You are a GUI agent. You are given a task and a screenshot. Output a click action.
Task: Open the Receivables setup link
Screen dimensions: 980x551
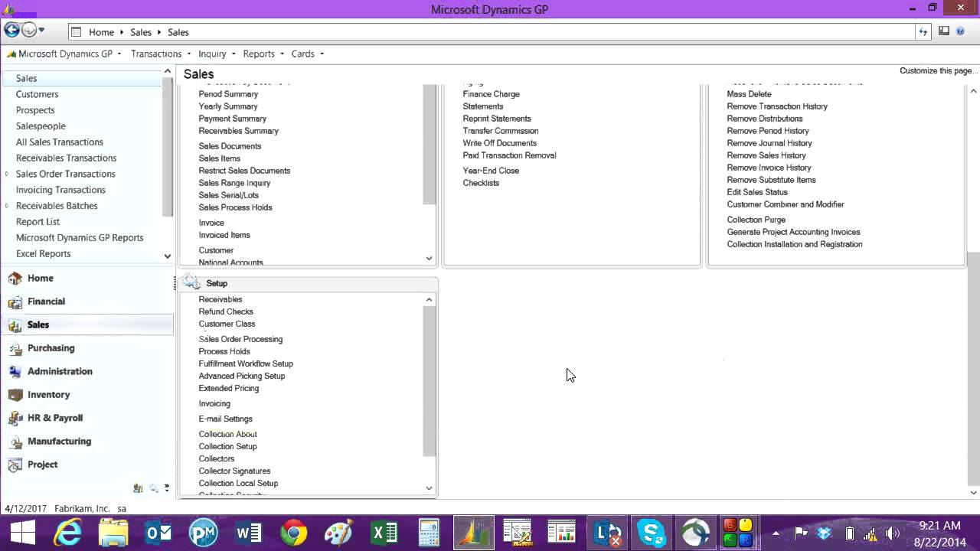pyautogui.click(x=220, y=299)
